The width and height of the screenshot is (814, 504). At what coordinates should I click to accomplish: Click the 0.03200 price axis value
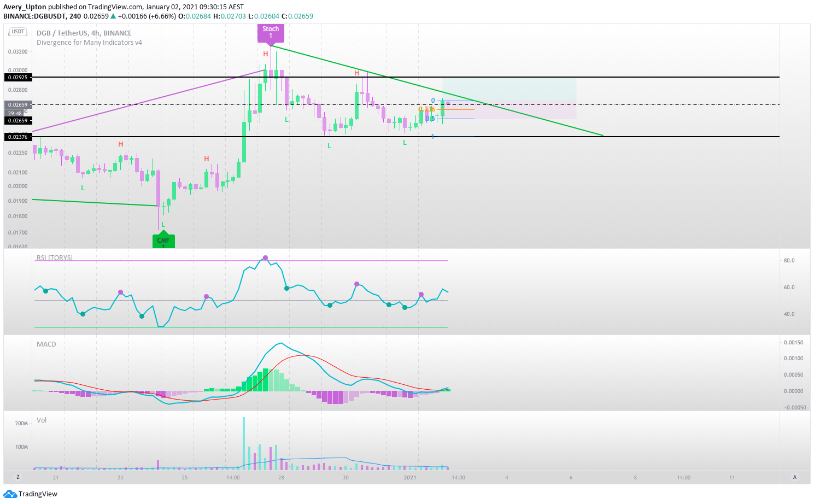pyautogui.click(x=18, y=51)
